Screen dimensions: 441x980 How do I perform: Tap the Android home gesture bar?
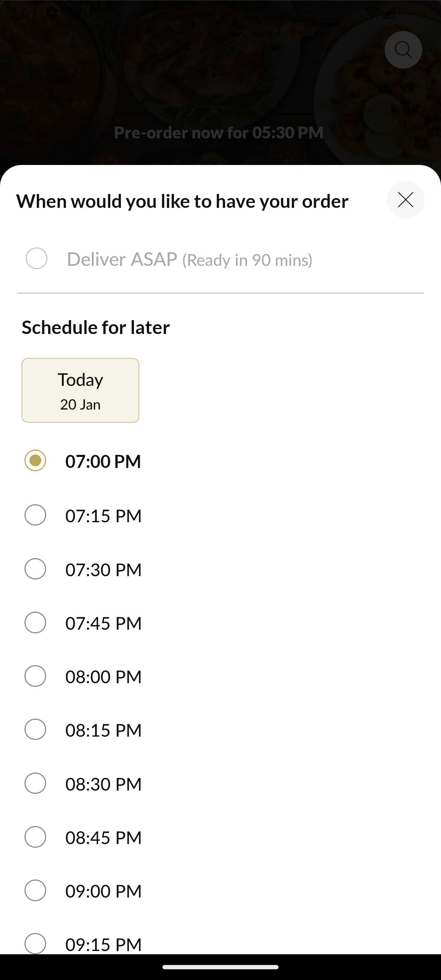pos(220,967)
